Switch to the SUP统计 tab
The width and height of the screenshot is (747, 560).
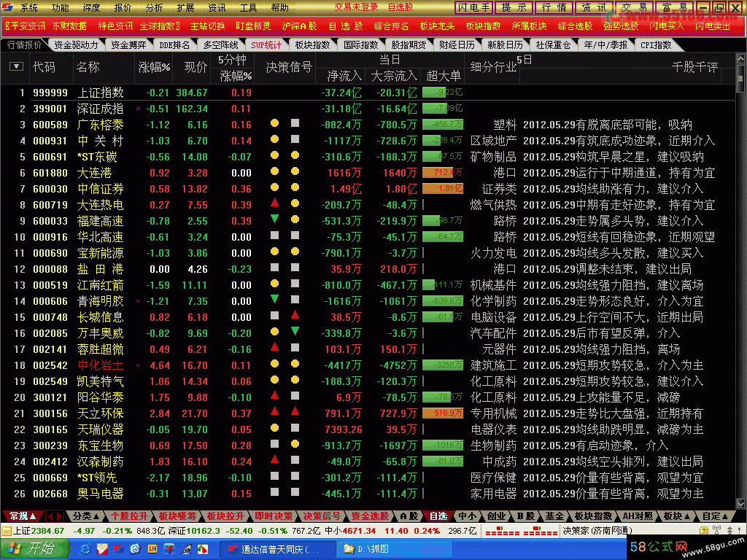click(x=266, y=44)
